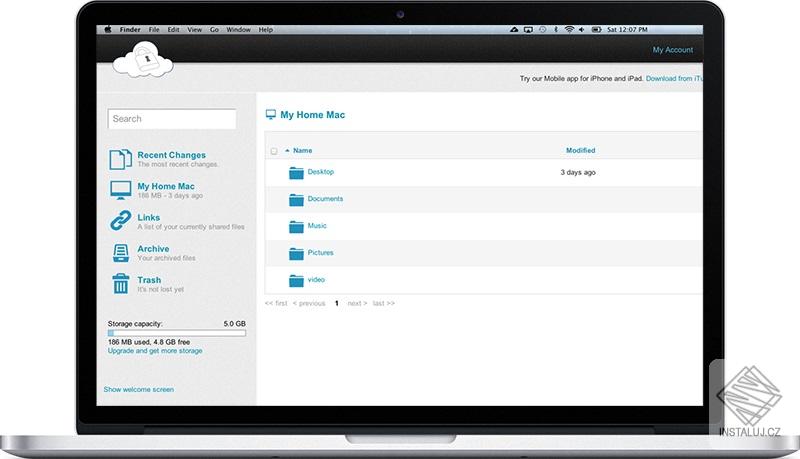
Task: Click the cloud drive menu bar icon
Action: (514, 30)
